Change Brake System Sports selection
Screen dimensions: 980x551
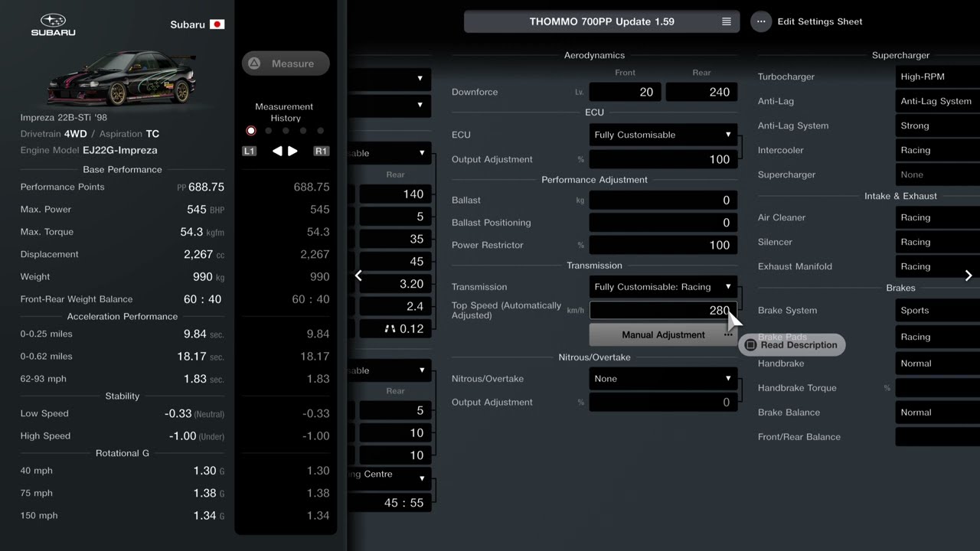point(938,311)
